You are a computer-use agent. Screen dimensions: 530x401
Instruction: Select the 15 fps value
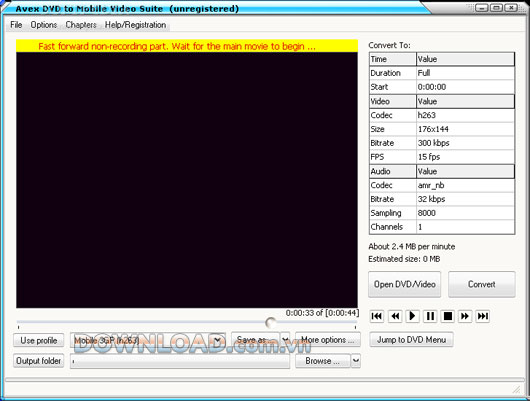465,157
